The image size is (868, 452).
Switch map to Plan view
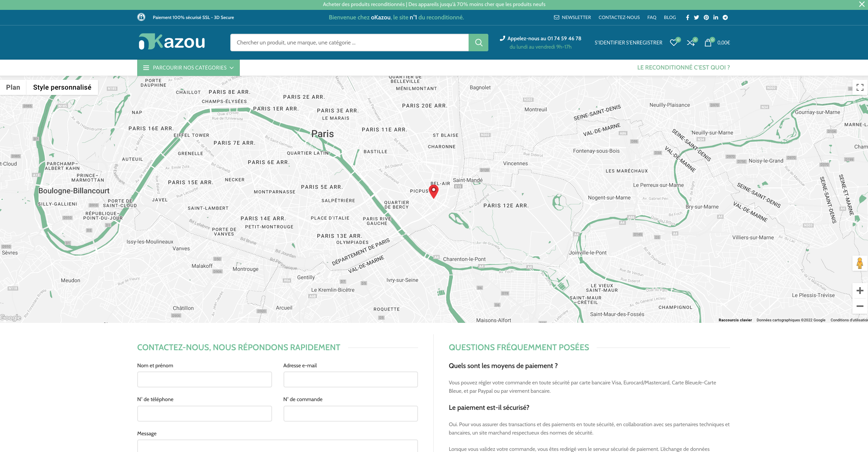[x=13, y=87]
